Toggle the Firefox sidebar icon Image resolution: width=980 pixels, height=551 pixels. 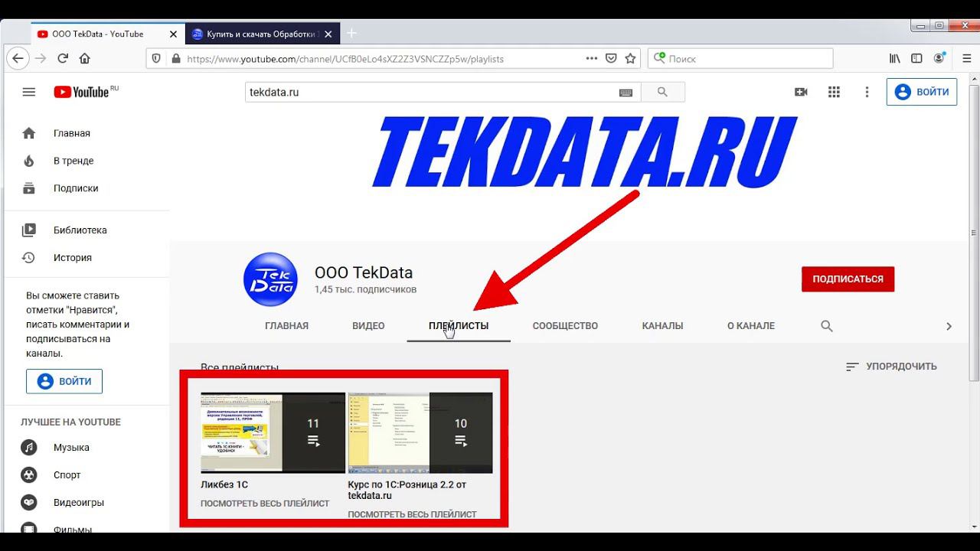tap(916, 58)
